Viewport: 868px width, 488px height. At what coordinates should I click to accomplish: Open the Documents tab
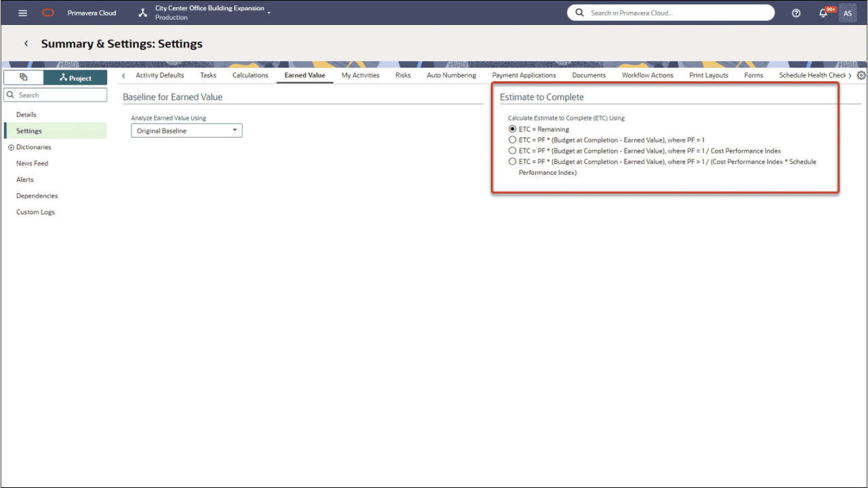(589, 75)
